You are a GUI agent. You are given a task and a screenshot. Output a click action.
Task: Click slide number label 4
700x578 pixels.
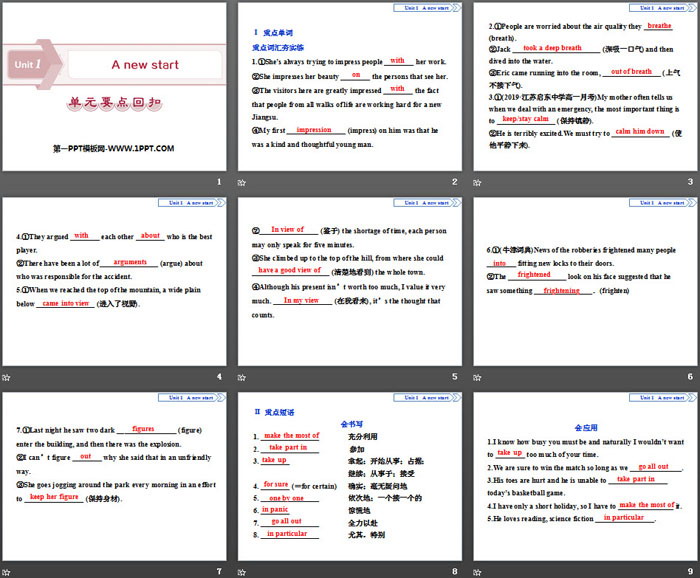(x=219, y=377)
